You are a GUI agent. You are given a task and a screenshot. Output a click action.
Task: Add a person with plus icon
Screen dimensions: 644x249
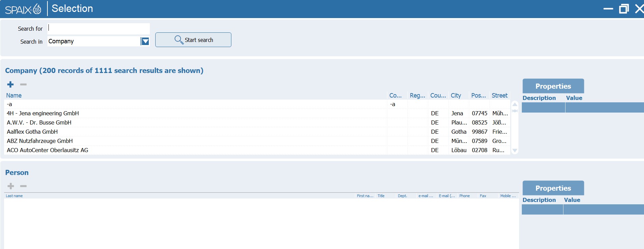(11, 186)
